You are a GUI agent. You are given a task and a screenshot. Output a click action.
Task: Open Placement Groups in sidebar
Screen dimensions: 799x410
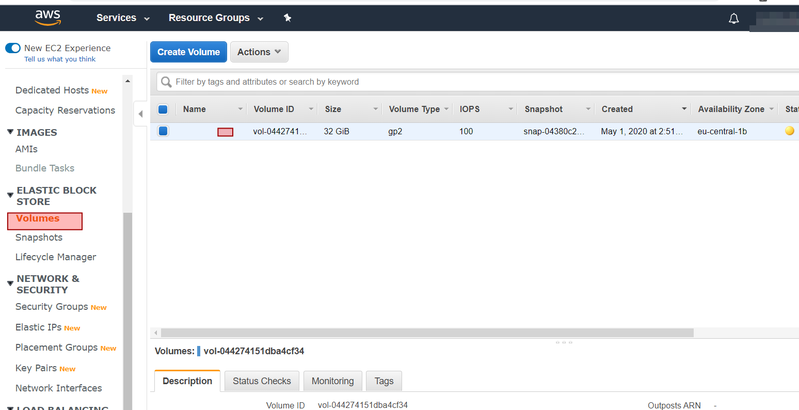click(56, 347)
